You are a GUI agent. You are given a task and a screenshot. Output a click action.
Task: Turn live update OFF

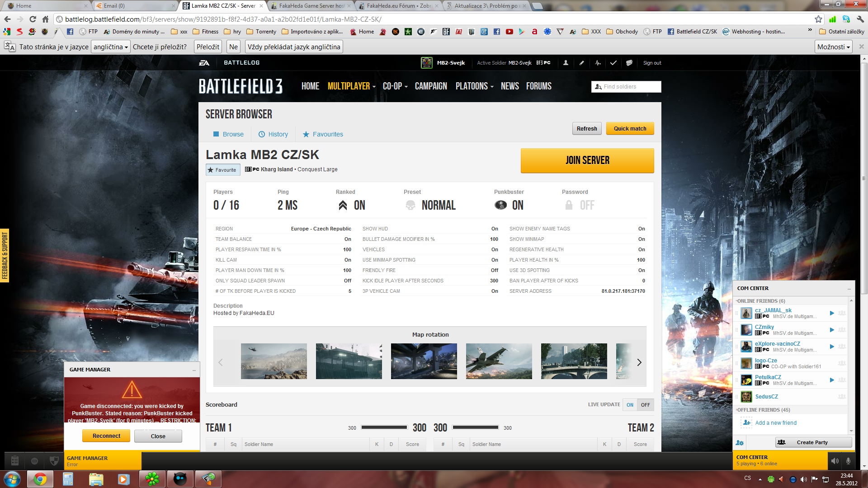click(x=645, y=405)
